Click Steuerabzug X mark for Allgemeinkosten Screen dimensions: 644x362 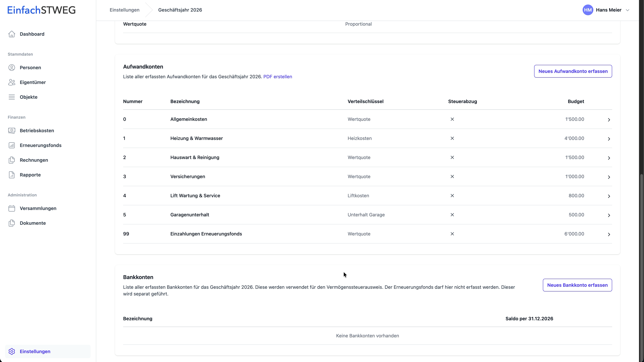tap(452, 119)
